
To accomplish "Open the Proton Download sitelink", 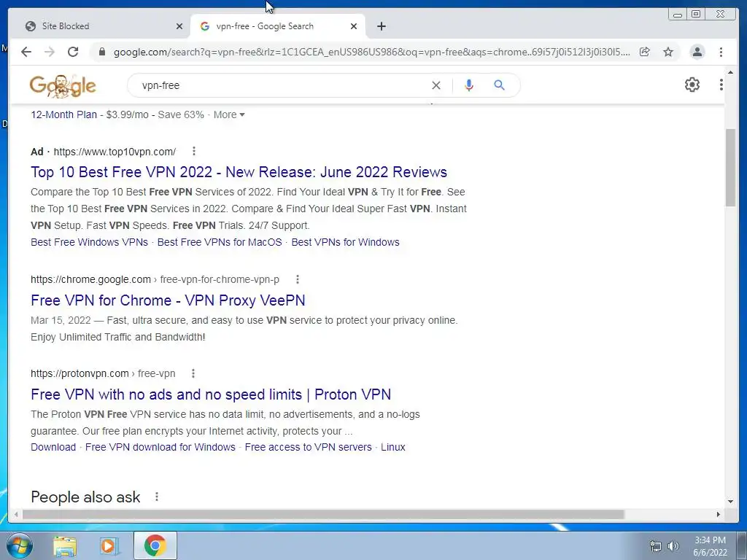I will tap(53, 447).
